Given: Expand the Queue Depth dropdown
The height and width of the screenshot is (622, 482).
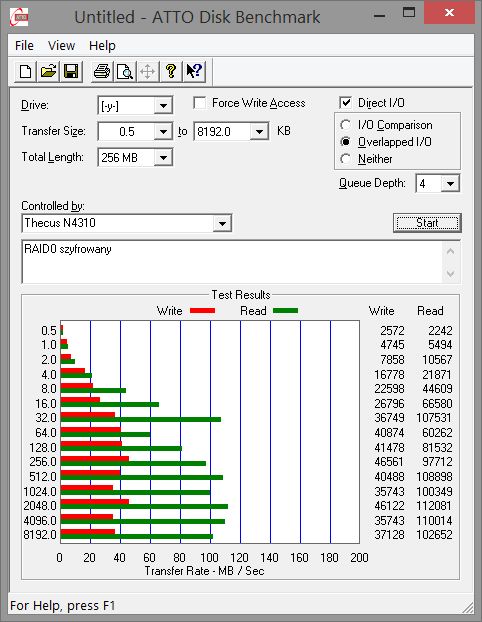Looking at the screenshot, I should pos(450,184).
